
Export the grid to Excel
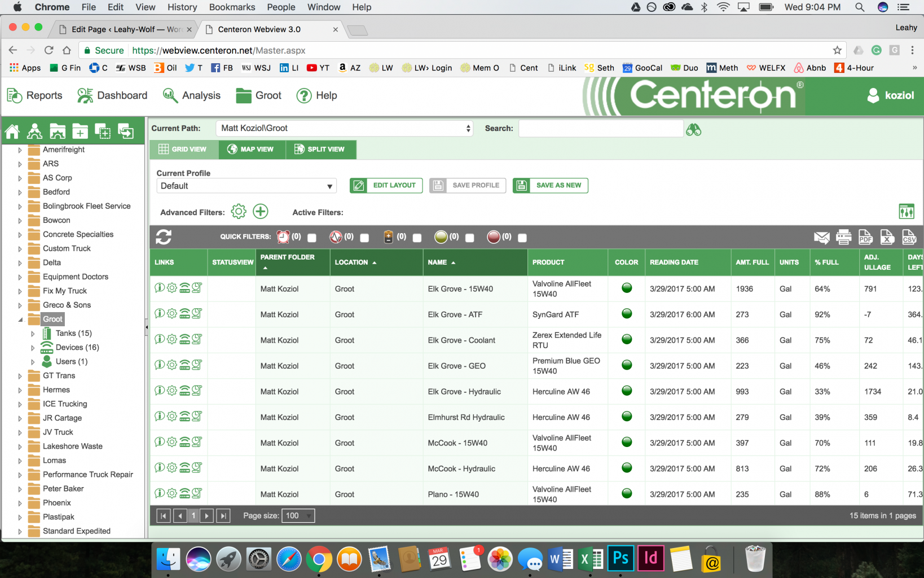pyautogui.click(x=887, y=237)
